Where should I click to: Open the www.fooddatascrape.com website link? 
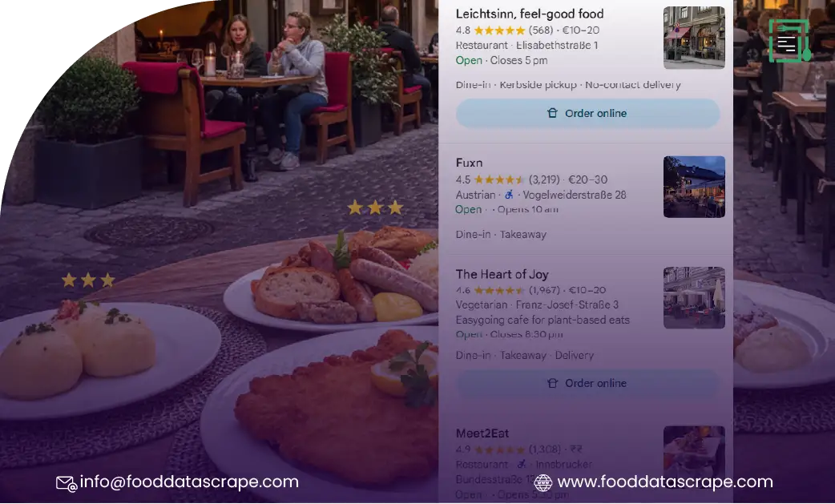[x=665, y=482]
